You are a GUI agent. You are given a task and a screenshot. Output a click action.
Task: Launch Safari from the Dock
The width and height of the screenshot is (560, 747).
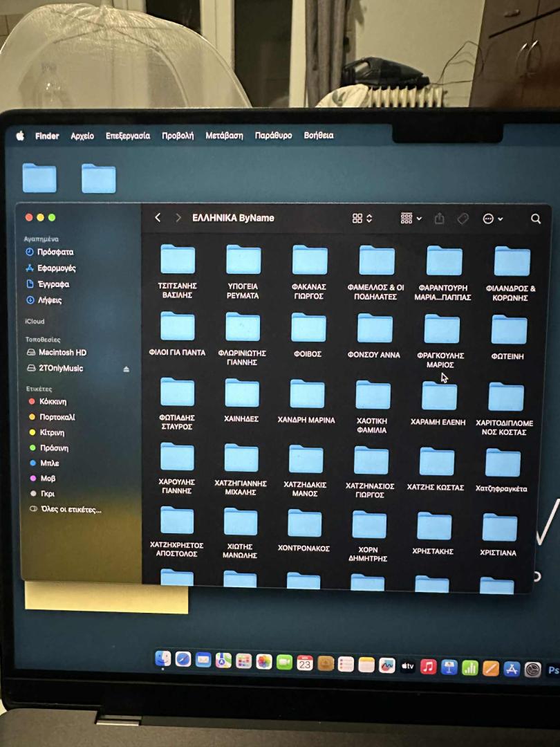pyautogui.click(x=183, y=659)
